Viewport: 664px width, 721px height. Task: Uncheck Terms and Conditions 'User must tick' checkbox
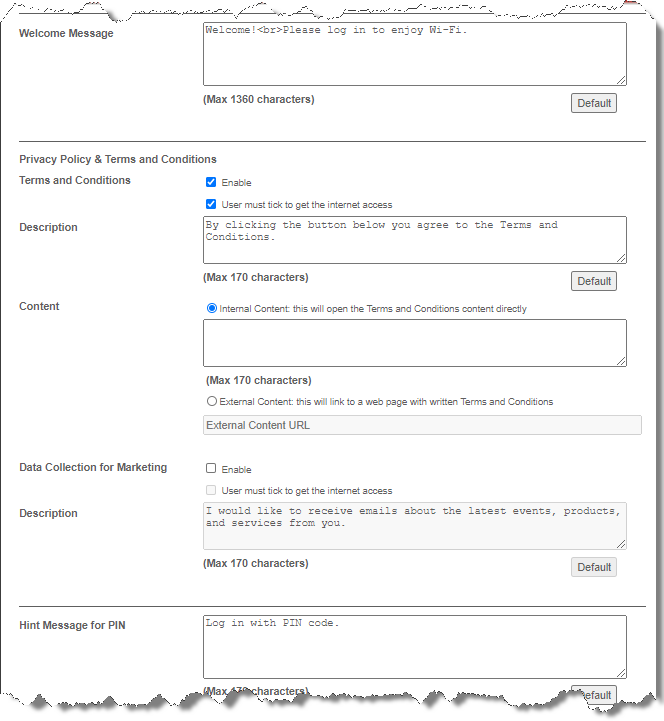pos(211,204)
